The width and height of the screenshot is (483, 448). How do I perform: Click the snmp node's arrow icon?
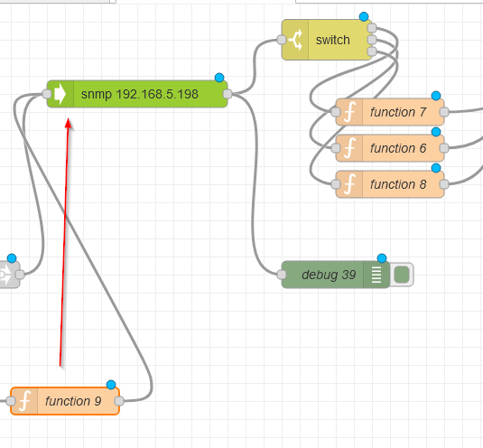coord(60,94)
